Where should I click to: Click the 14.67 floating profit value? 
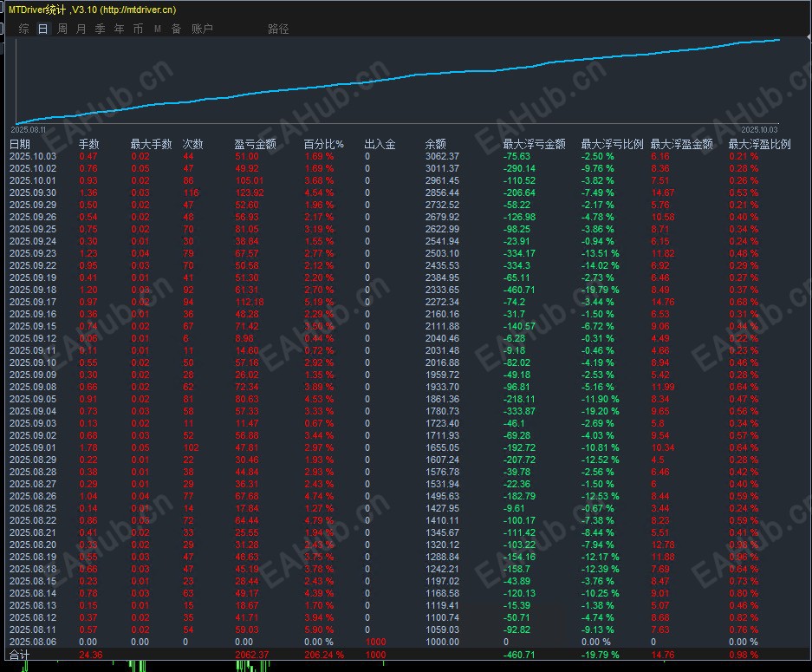pos(663,192)
